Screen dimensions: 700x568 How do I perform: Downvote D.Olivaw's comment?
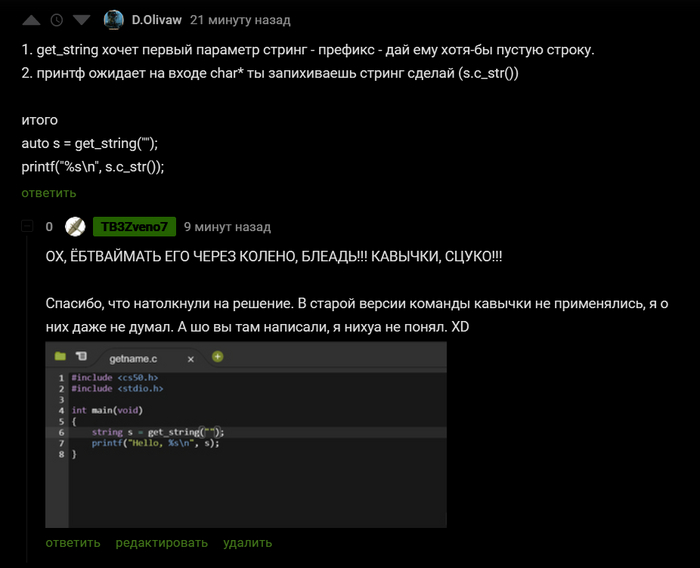(x=81, y=20)
